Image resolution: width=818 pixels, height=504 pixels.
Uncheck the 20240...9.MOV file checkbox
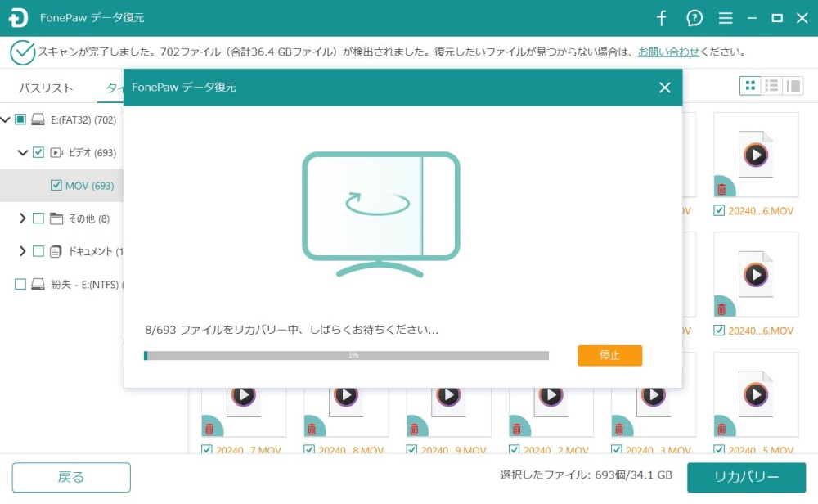click(x=411, y=449)
